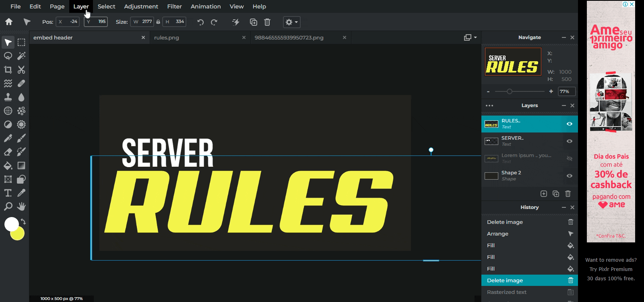Viewport: 644px width, 302px height.
Task: Open the Layers panel options menu
Action: pyautogui.click(x=489, y=105)
